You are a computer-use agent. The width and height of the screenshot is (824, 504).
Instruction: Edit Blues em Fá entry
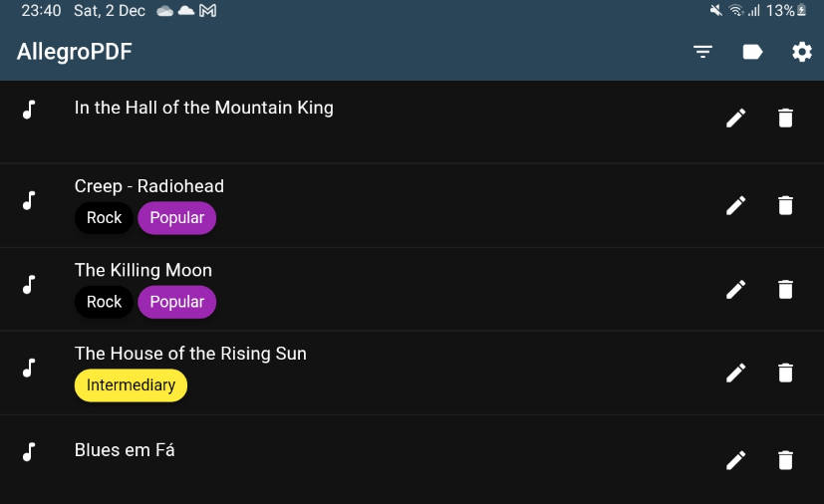click(735, 460)
